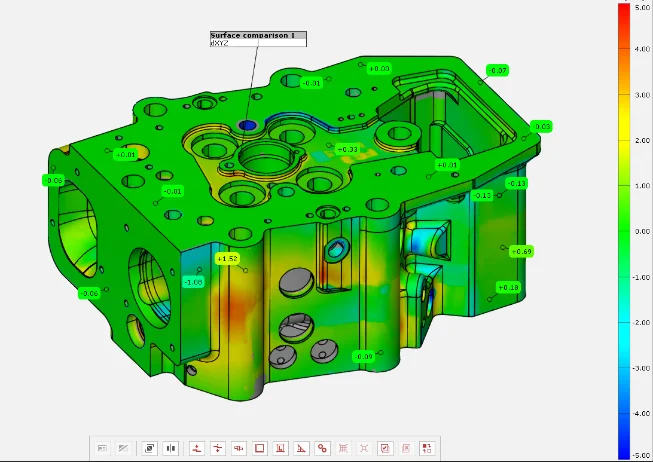Click the +0.69 deviation label

tap(521, 251)
